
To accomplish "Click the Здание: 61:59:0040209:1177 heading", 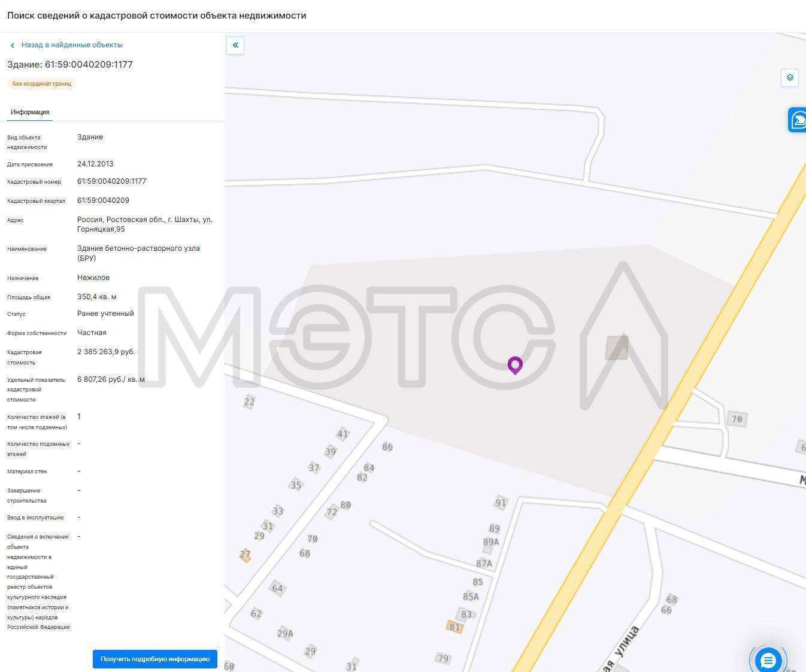I will pos(70,65).
